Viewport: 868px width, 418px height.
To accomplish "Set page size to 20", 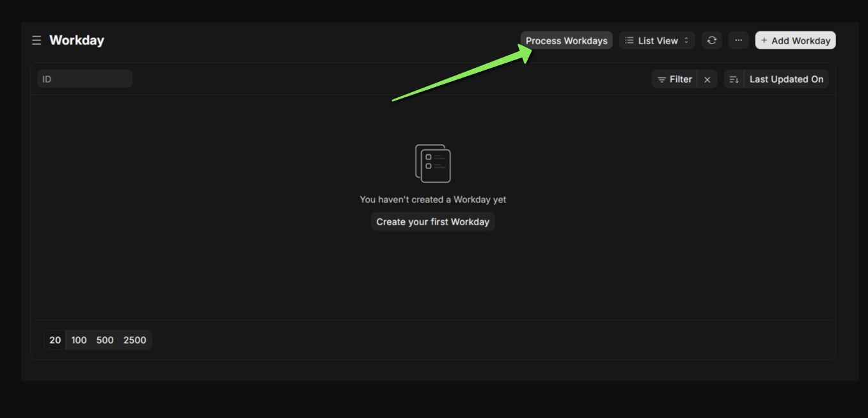I will 55,340.
